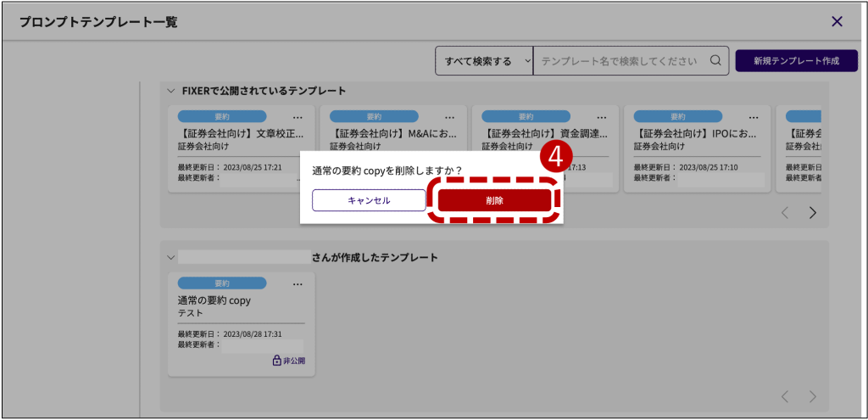Open the three-dot menu on 通常の要約 copy card
Image resolution: width=868 pixels, height=420 pixels.
coord(298,283)
